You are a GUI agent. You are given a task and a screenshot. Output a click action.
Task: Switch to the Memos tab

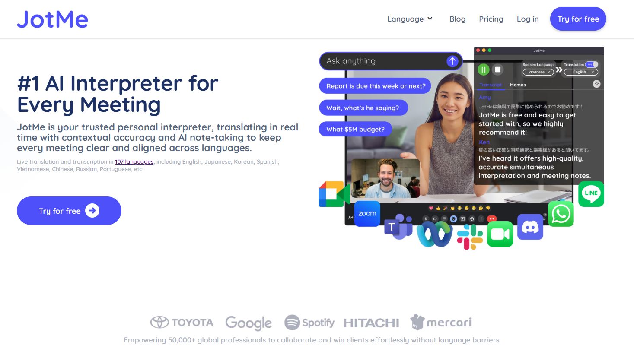click(x=518, y=85)
